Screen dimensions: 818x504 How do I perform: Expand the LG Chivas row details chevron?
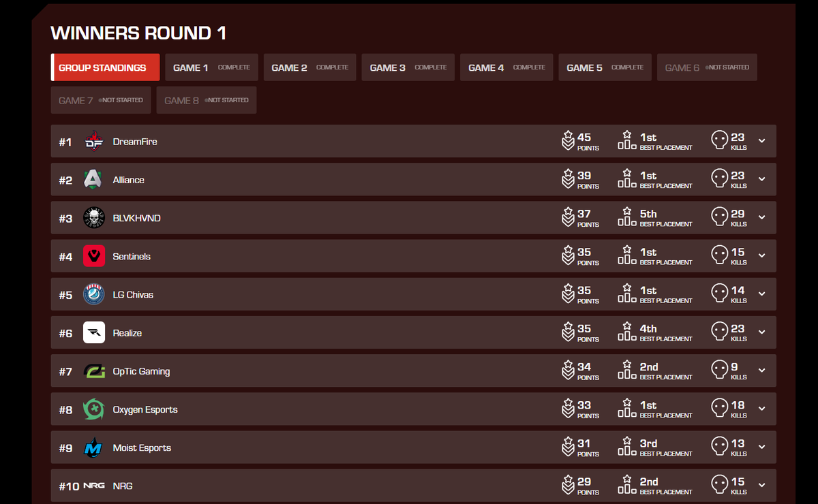762,294
